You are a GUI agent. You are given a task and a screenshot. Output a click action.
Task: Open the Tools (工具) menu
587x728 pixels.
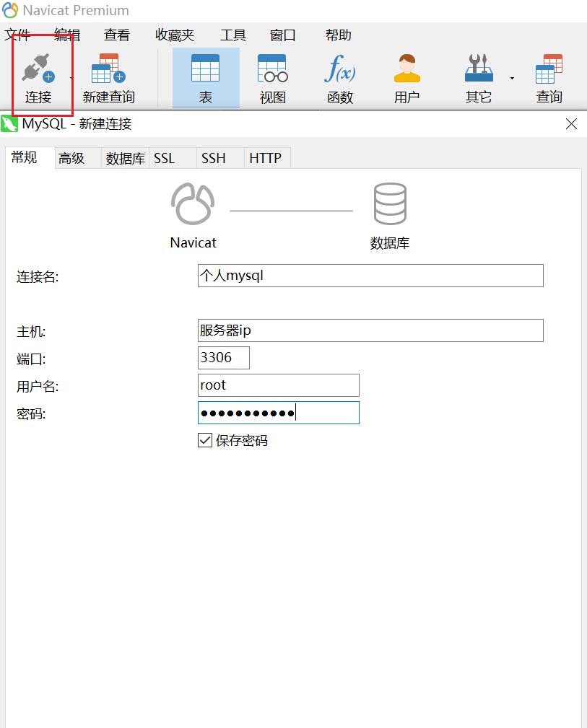[x=233, y=35]
